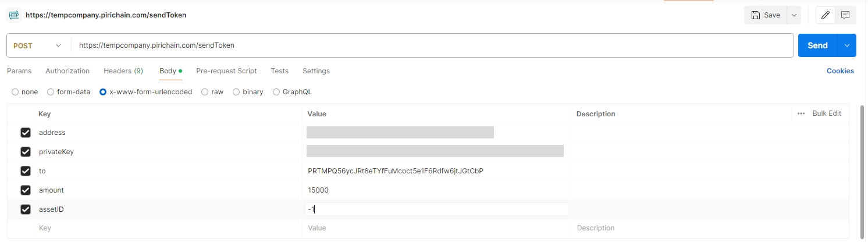Open the POST method dropdown
Screen dimensions: 868x242
pyautogui.click(x=37, y=45)
